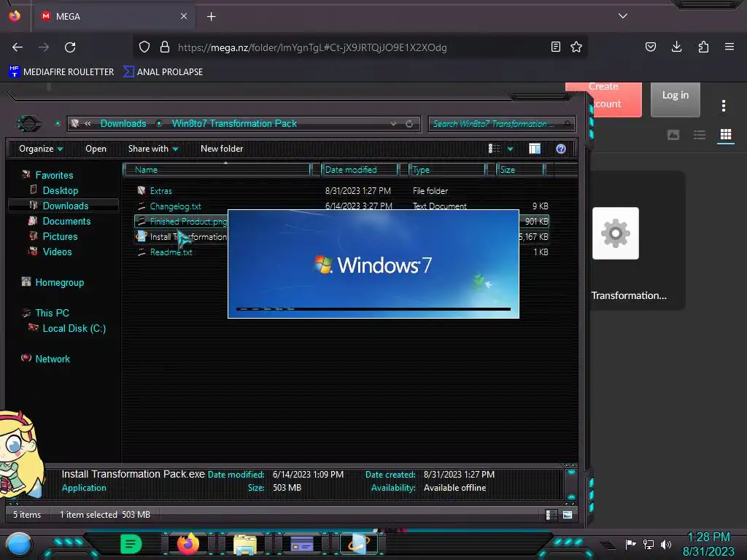
Task: Select Desktop in navigation pane
Action: 60,190
